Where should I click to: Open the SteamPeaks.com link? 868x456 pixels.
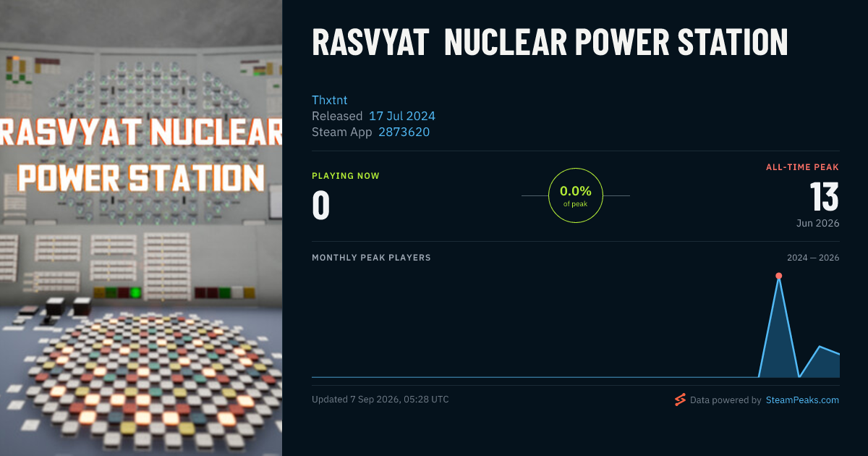point(802,400)
